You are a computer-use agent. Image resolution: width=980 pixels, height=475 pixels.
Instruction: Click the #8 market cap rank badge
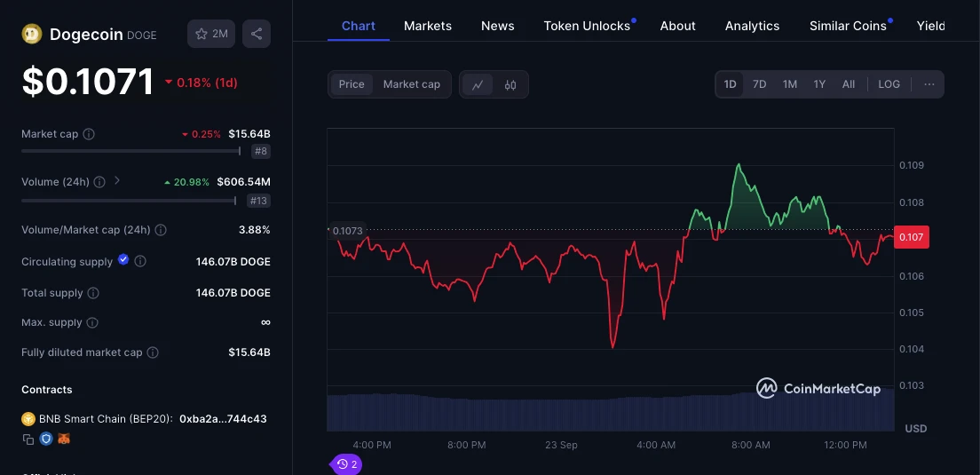tap(261, 151)
